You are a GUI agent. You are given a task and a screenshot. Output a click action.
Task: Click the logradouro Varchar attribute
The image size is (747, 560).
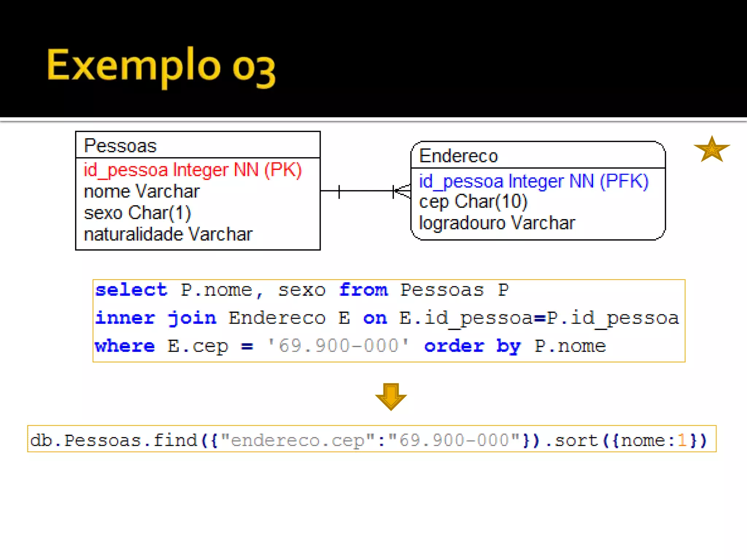[x=497, y=223]
